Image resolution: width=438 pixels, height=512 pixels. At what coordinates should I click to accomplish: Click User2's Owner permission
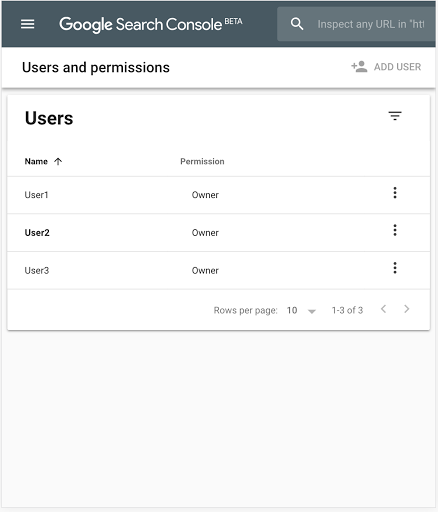tap(205, 233)
